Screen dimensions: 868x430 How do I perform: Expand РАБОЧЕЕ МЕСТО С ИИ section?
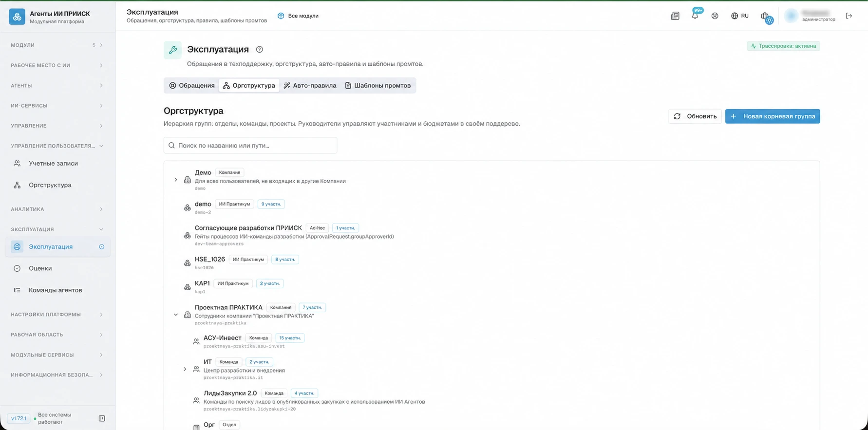pyautogui.click(x=57, y=65)
